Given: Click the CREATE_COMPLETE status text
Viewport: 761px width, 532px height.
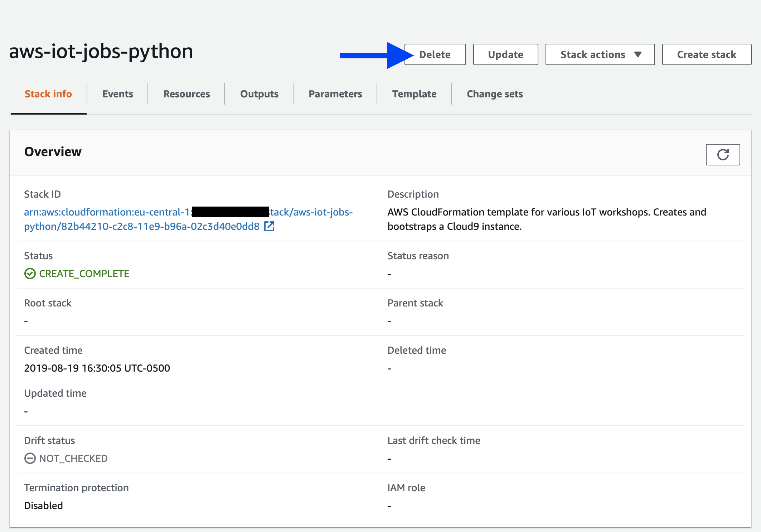Looking at the screenshot, I should coord(84,274).
